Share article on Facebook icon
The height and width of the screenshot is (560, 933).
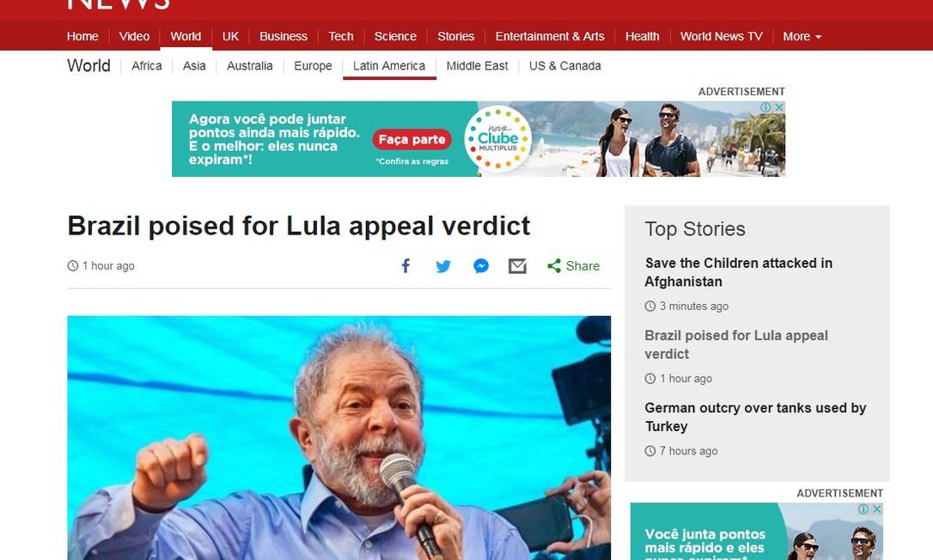(406, 266)
